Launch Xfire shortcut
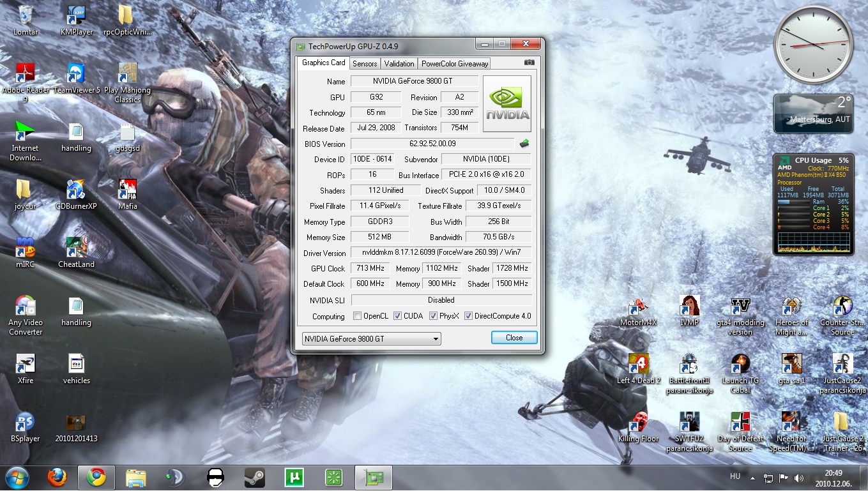 click(x=26, y=368)
